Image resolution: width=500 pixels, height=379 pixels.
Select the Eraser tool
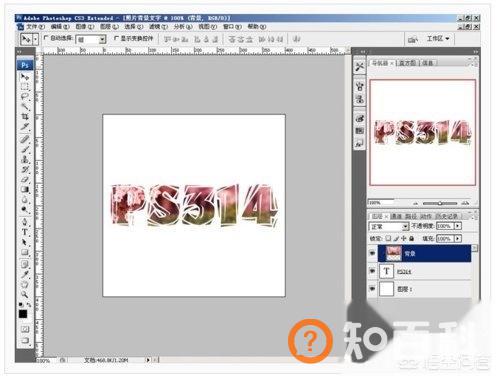point(25,179)
